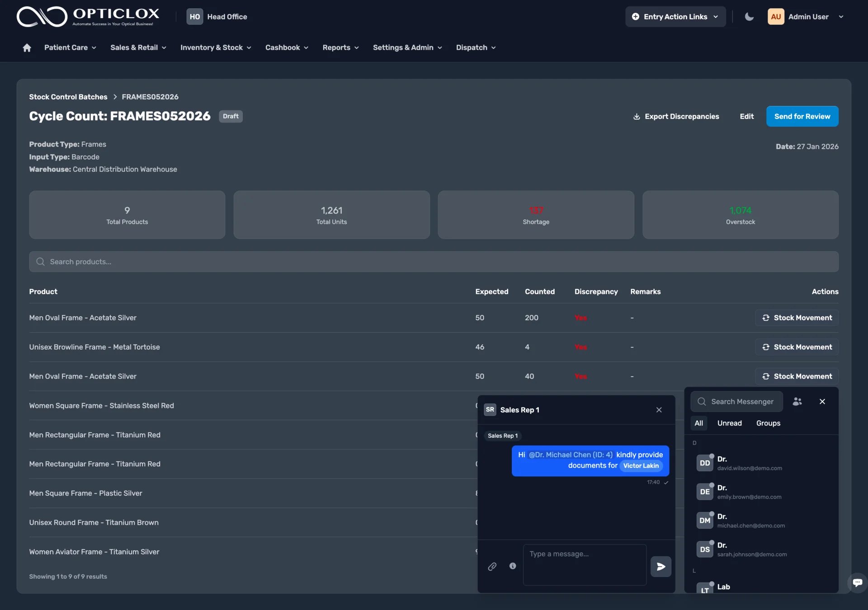The height and width of the screenshot is (610, 868).
Task: Focus the Search products input field
Action: tap(434, 262)
